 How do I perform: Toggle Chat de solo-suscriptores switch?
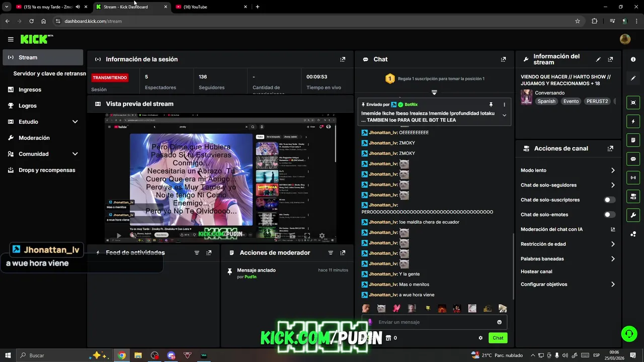click(609, 200)
